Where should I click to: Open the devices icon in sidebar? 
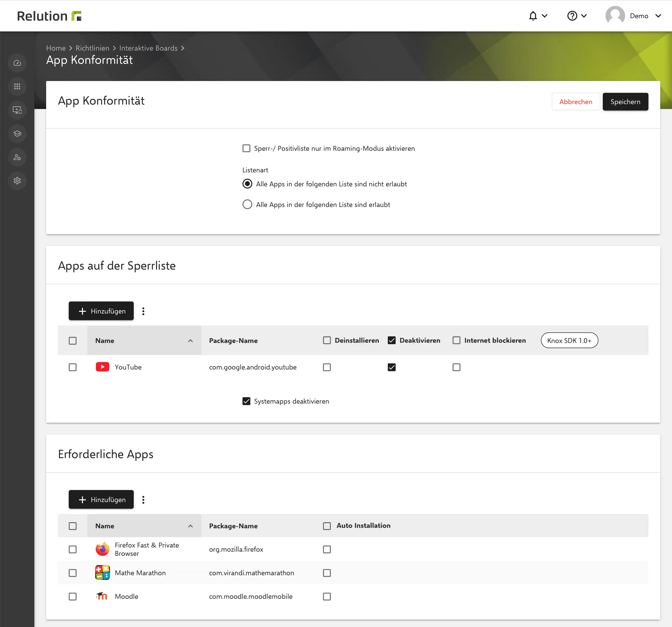[x=17, y=110]
